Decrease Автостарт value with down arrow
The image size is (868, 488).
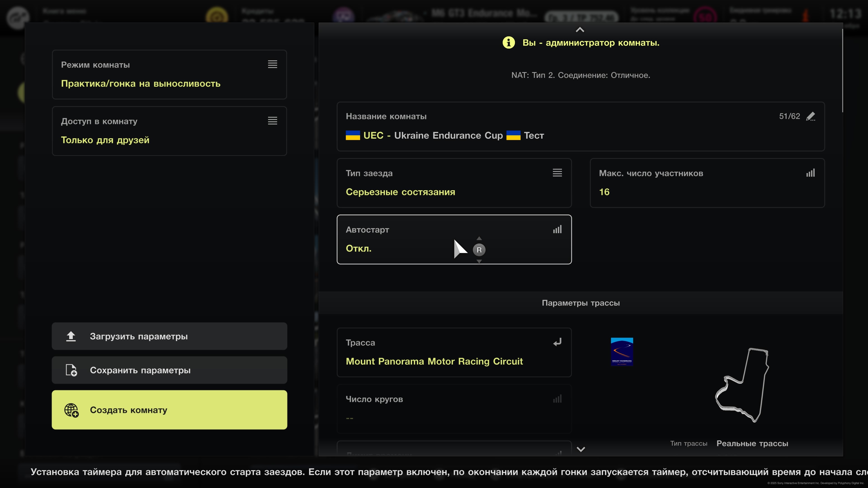coord(479,261)
